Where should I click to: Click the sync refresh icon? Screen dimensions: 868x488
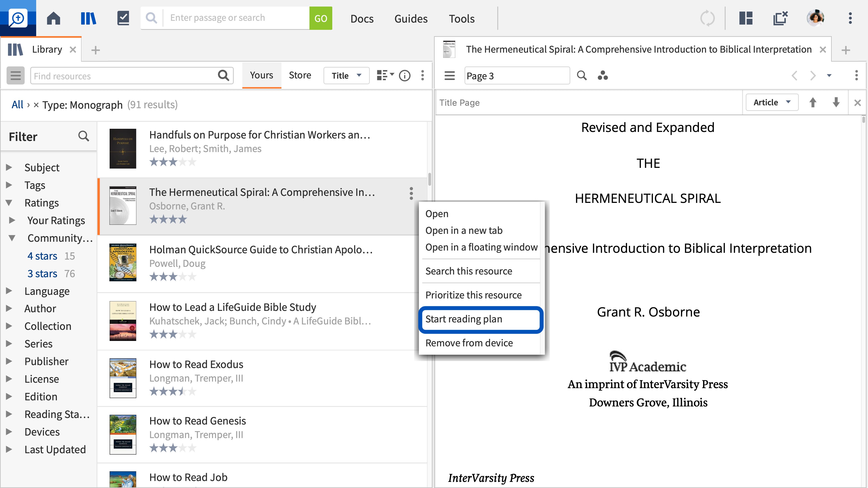tap(707, 18)
